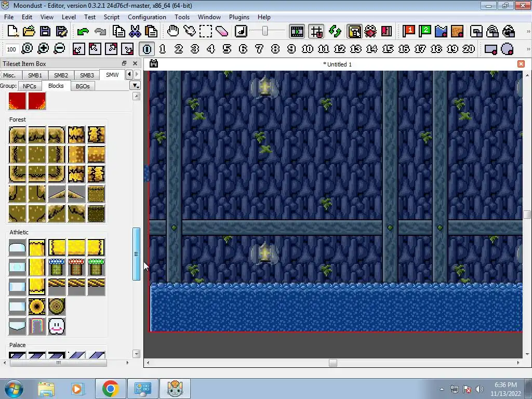Cut selected items with scissors icon
Screen dimensions: 532x399
135,31
